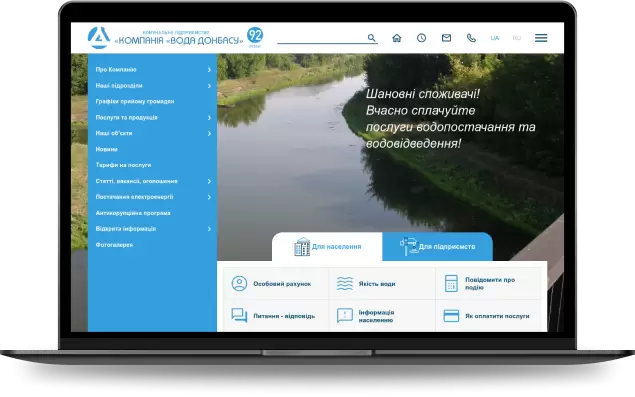Expand Постачання електроенергії submenu arrow
The image size is (635, 397).
point(209,197)
